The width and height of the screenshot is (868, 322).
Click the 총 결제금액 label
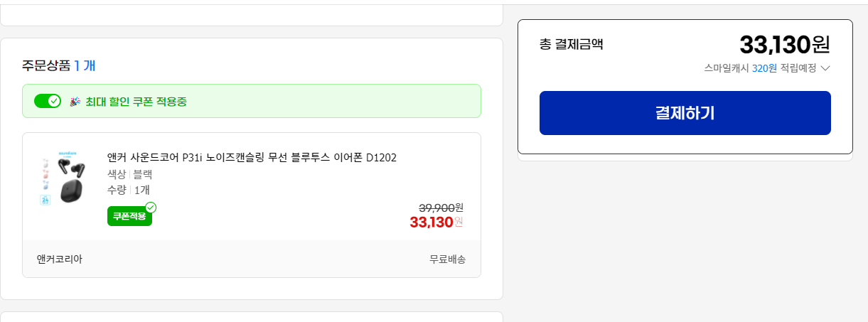(572, 44)
